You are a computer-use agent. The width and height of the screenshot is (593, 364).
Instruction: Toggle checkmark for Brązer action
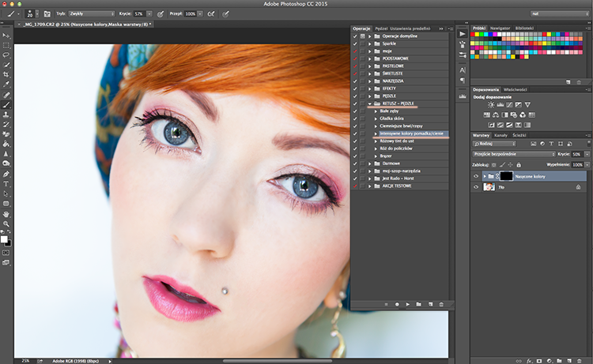[x=355, y=156]
